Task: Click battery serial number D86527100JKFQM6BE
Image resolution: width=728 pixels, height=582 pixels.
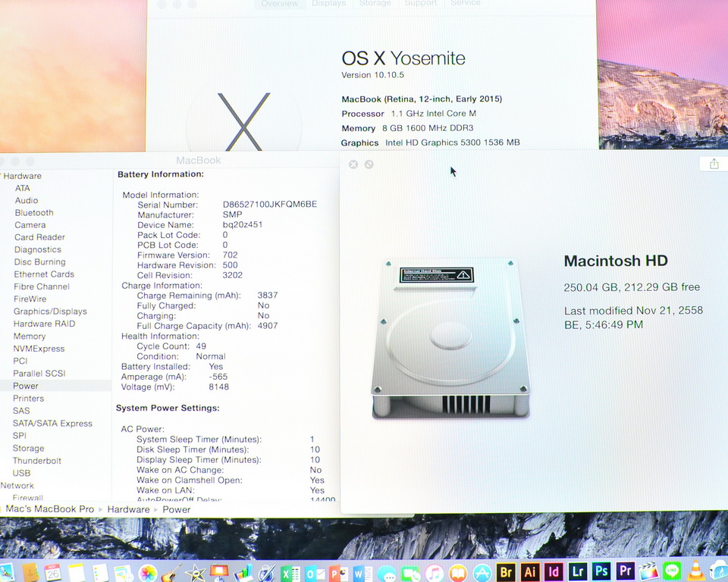Action: (270, 204)
